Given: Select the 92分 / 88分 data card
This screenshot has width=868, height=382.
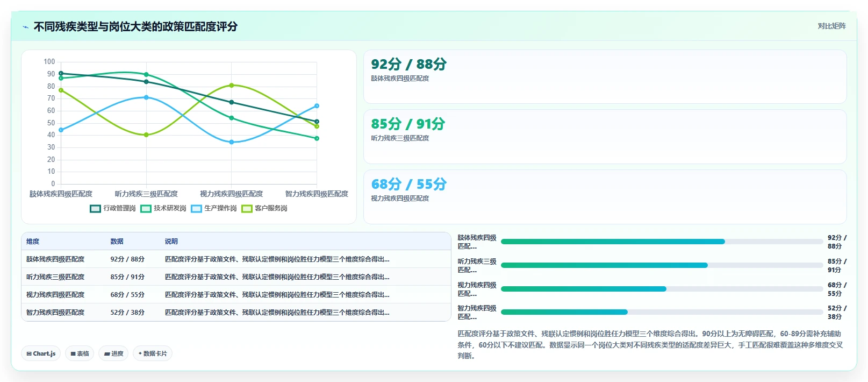Looking at the screenshot, I should pyautogui.click(x=605, y=76).
